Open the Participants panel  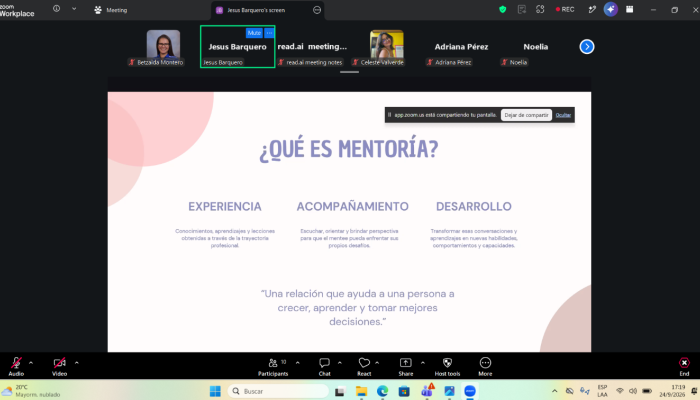[273, 367]
